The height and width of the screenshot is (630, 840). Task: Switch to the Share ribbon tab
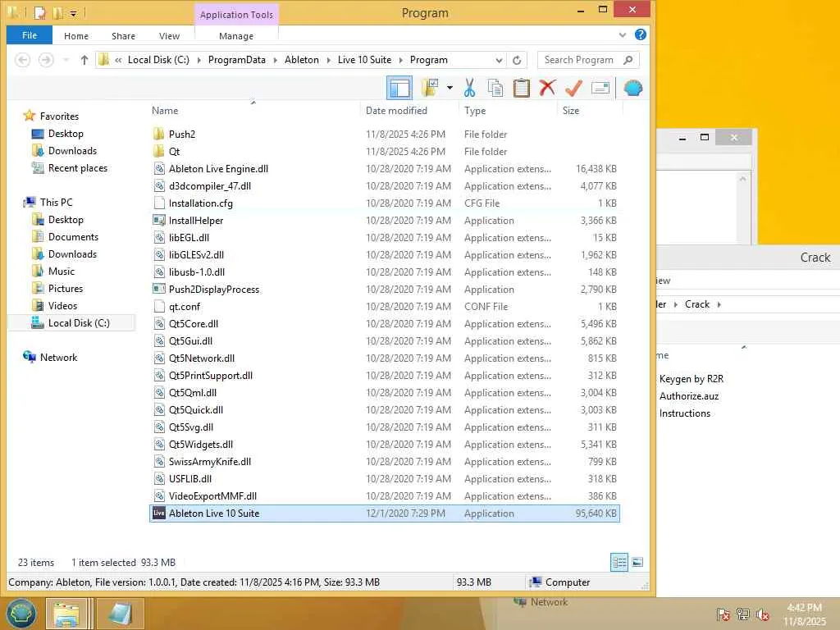[x=123, y=36]
